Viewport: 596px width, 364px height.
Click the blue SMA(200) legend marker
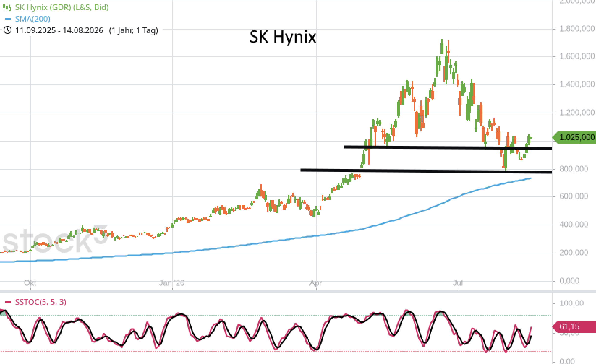tap(8, 19)
